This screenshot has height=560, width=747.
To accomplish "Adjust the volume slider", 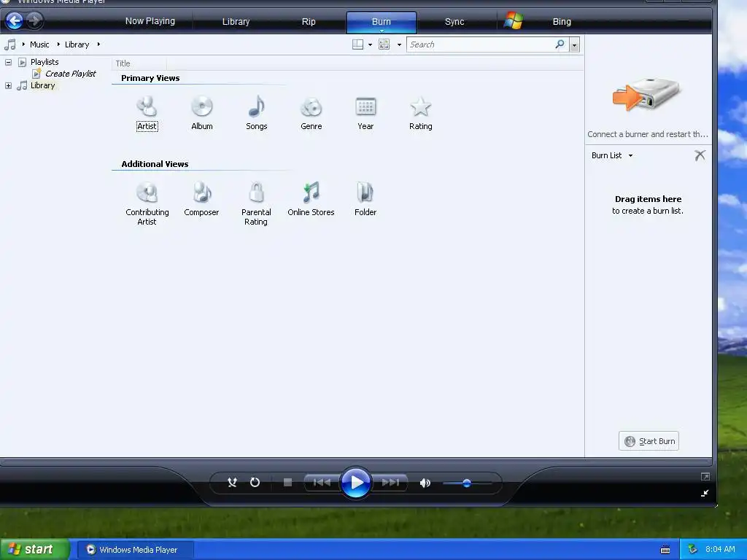I will tap(467, 483).
